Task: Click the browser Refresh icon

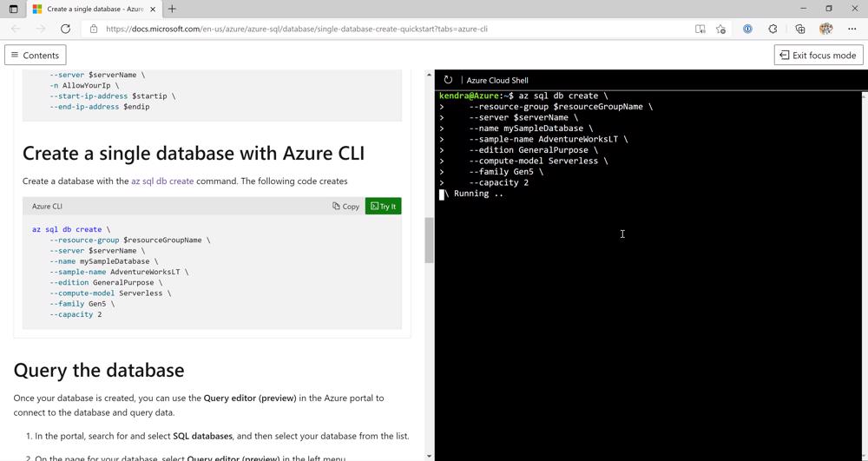Action: [x=65, y=29]
